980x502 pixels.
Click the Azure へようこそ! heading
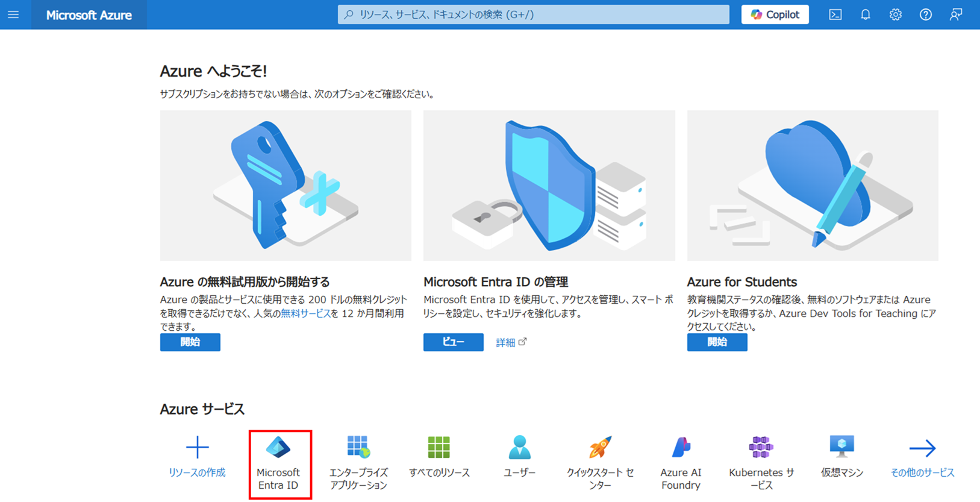click(213, 71)
